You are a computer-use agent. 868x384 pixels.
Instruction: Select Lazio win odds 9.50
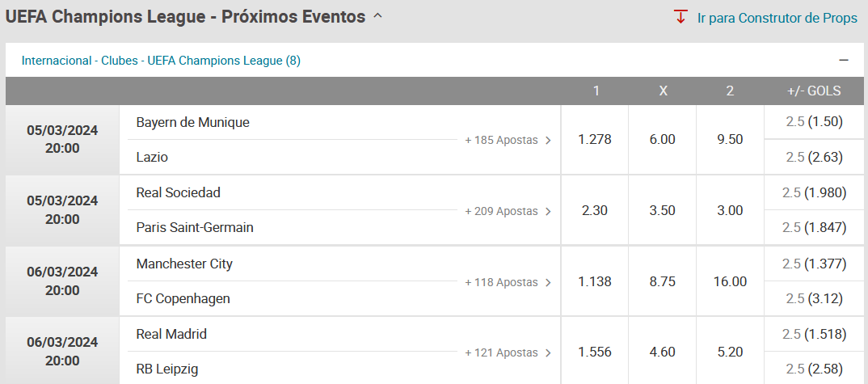[730, 140]
